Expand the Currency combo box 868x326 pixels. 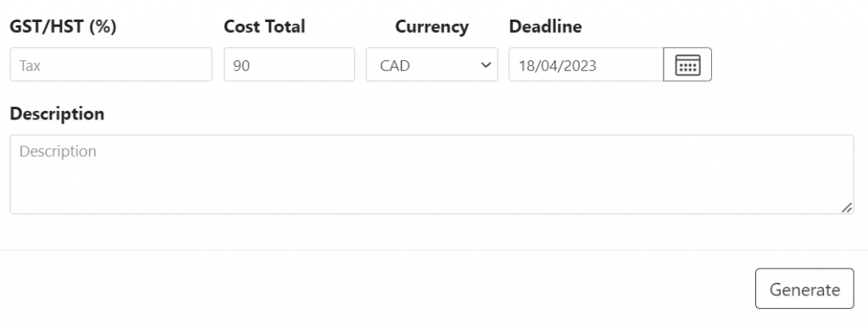coord(431,64)
